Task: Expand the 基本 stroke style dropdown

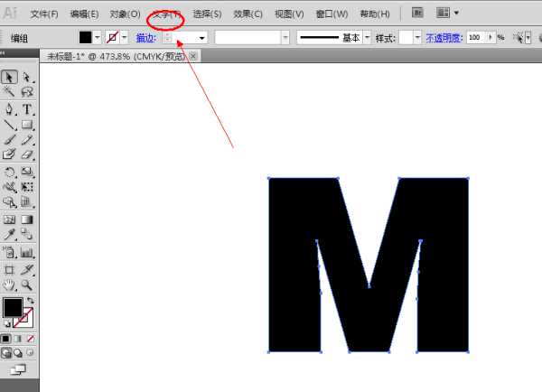Action: coord(367,38)
